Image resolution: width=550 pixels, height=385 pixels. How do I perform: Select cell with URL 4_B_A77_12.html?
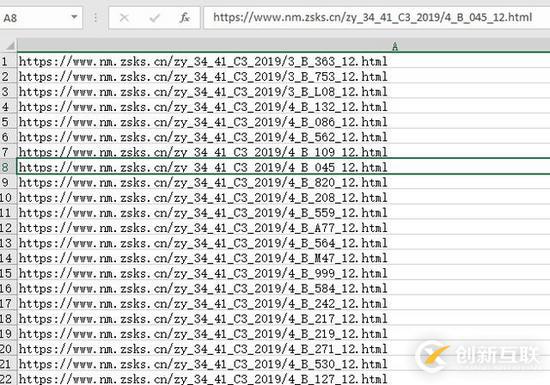[x=283, y=228]
